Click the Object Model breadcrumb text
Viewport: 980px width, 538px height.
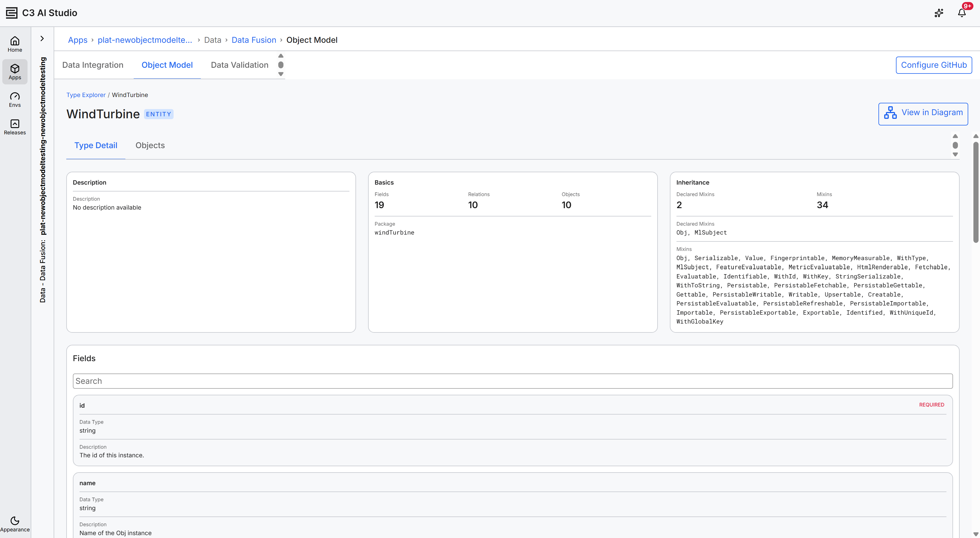click(x=312, y=40)
